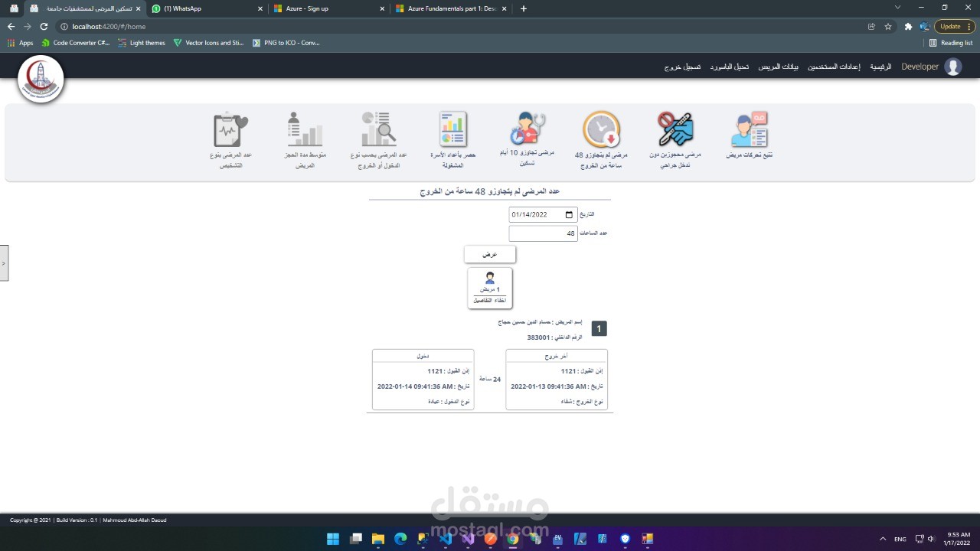The height and width of the screenshot is (551, 980).
Task: Open Visual Studio Code from the taskbar
Action: click(x=446, y=539)
